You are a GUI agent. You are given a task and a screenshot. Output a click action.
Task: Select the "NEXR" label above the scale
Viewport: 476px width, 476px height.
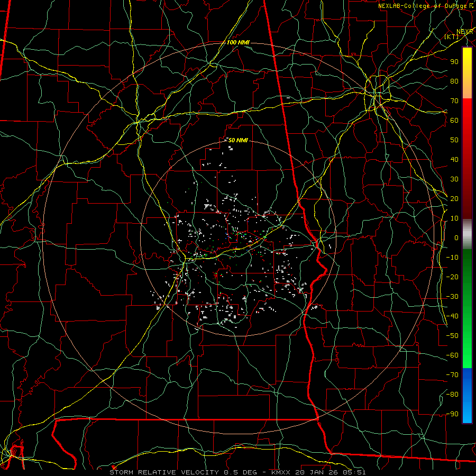tap(464, 32)
